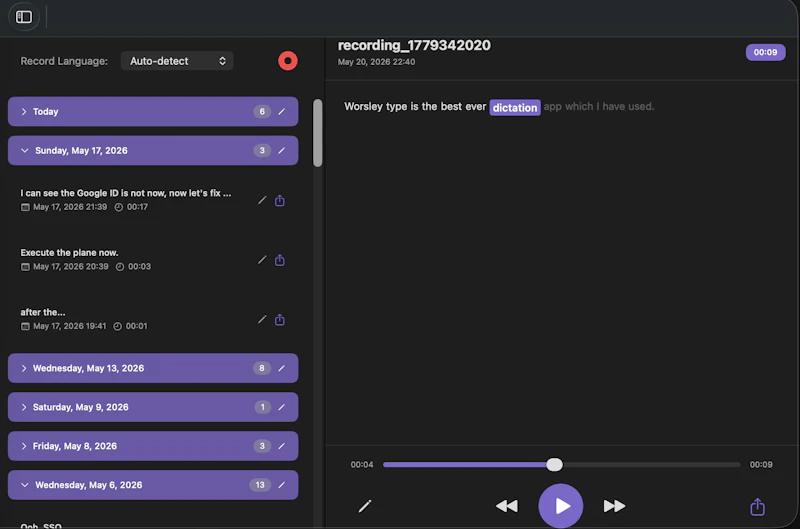The image size is (800, 529).
Task: Edit the Saturday, May 9, 2026 group with its pencil icon
Action: coord(282,407)
